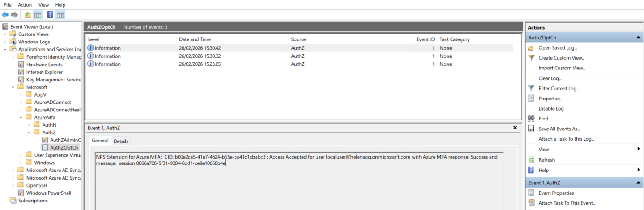Image resolution: width=644 pixels, height=210 pixels.
Task: Click the green Refresh icon in Actions
Action: 531,160
